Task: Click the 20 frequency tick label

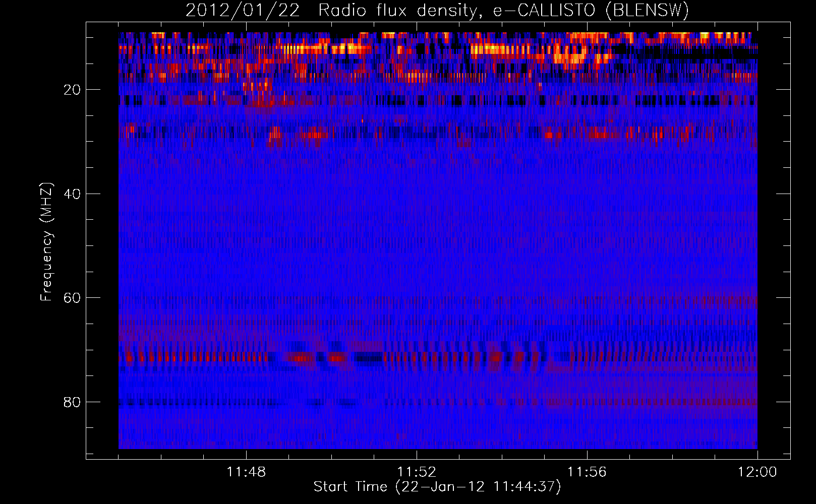Action: pyautogui.click(x=72, y=90)
